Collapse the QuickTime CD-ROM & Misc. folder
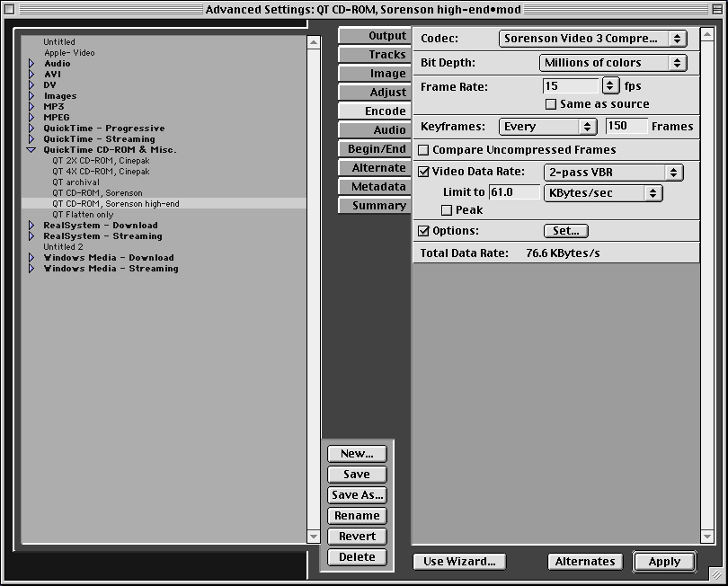Viewport: 728px width, 586px height. click(x=31, y=150)
